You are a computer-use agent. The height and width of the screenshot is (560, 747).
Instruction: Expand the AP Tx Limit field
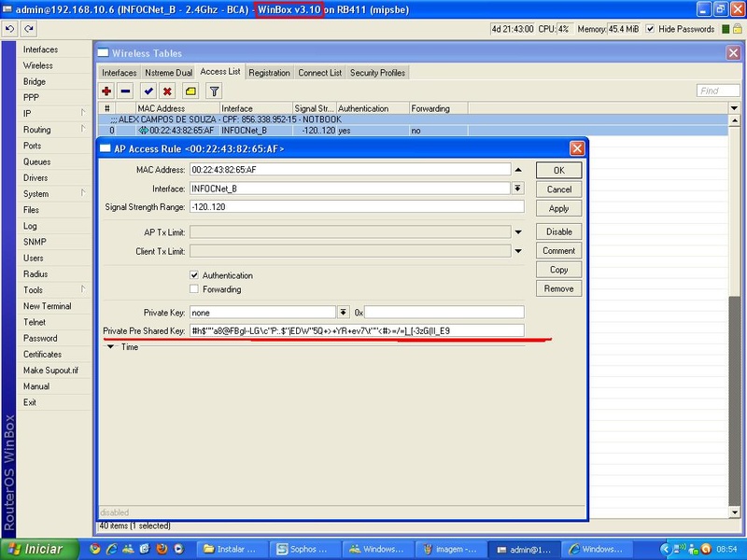coord(518,232)
